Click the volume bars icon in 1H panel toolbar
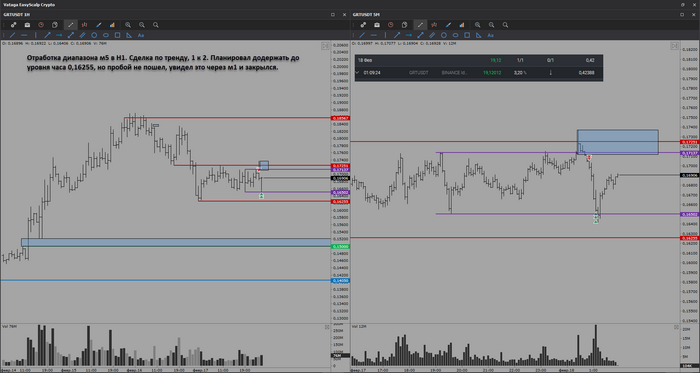Screen dimensions: 700x373 112,25
